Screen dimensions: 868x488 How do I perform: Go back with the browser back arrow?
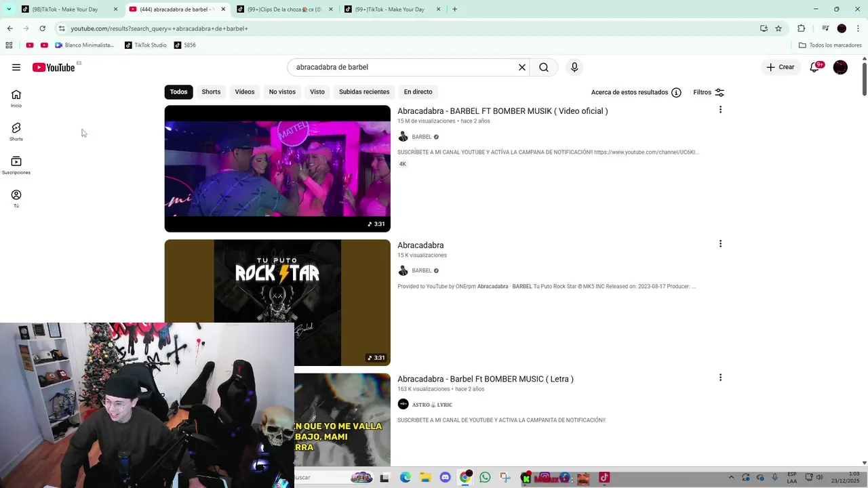click(x=9, y=28)
